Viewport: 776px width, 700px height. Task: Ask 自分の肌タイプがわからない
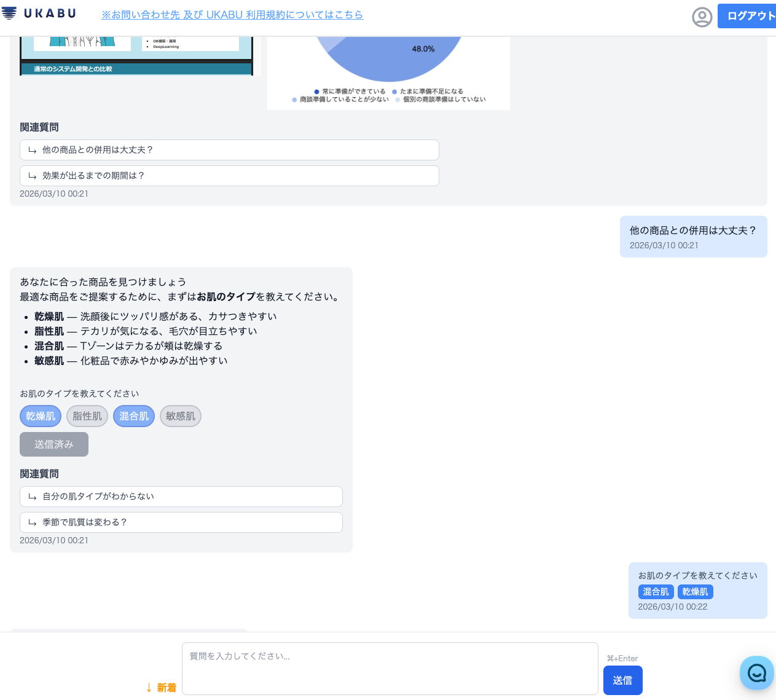pos(181,496)
